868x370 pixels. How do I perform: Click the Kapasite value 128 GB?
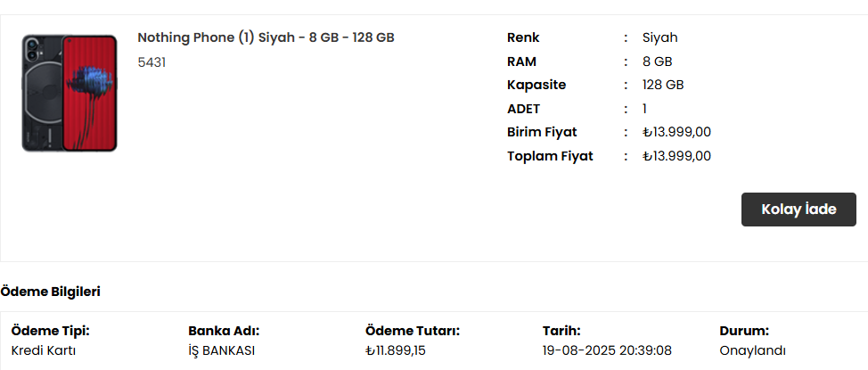(x=663, y=86)
